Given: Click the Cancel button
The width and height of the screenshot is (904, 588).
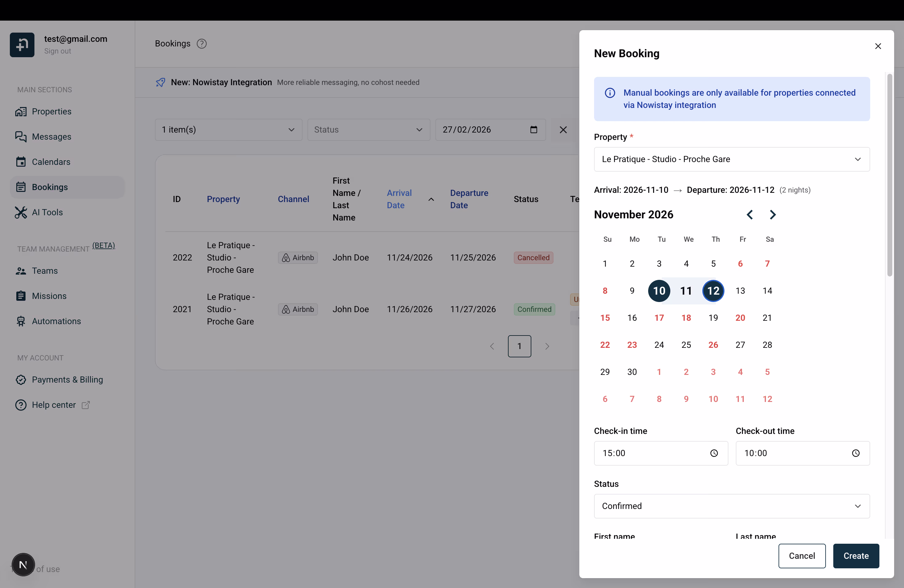Looking at the screenshot, I should pyautogui.click(x=802, y=556).
